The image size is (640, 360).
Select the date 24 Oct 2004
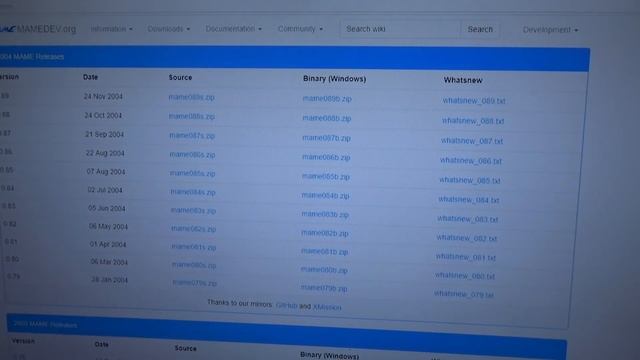tap(103, 116)
